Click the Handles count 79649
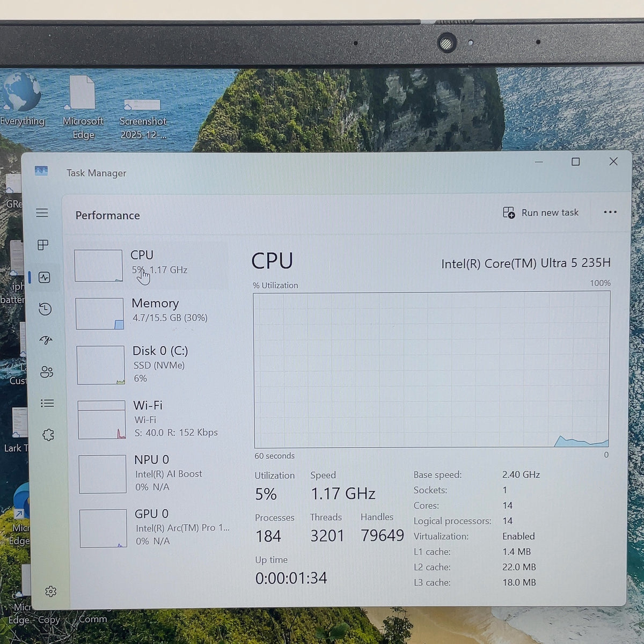Screen dimensions: 644x644 pyautogui.click(x=382, y=535)
